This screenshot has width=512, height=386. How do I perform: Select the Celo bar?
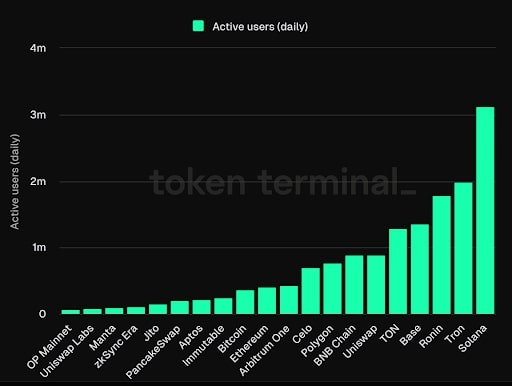(311, 291)
